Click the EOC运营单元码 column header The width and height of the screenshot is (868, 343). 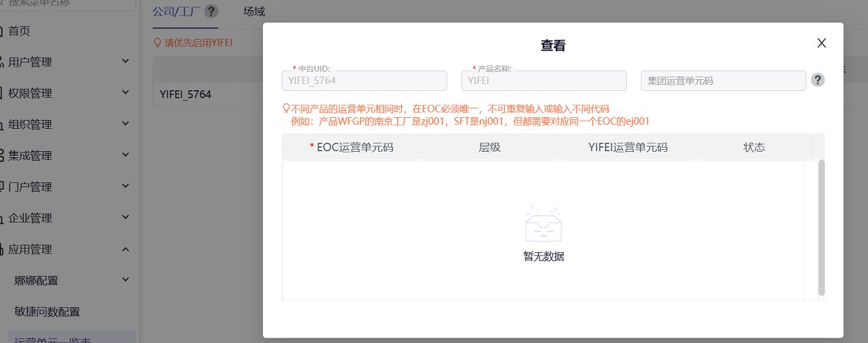coord(352,147)
